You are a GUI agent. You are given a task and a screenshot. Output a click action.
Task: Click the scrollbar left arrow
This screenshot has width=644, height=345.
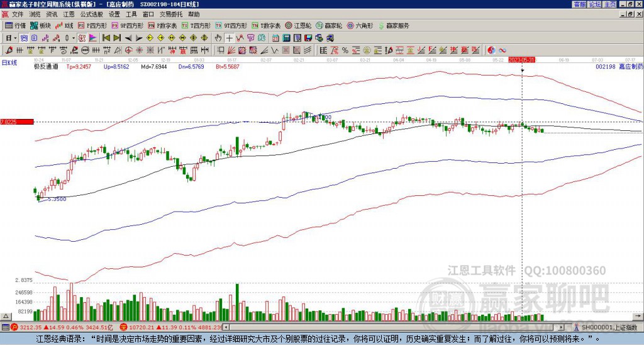(226, 327)
